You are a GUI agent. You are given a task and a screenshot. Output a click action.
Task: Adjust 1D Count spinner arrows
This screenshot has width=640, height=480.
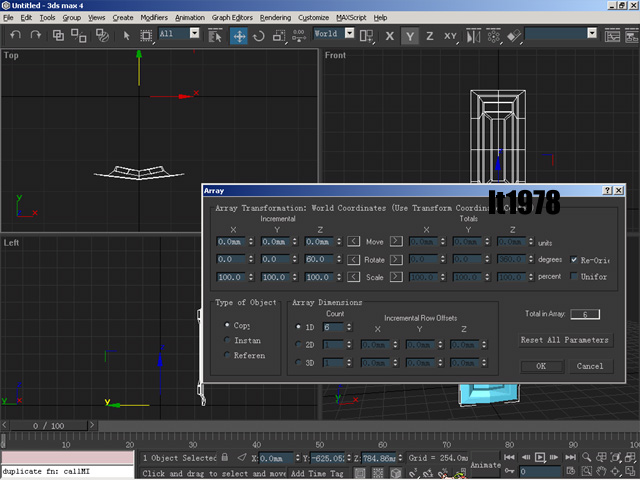point(349,327)
